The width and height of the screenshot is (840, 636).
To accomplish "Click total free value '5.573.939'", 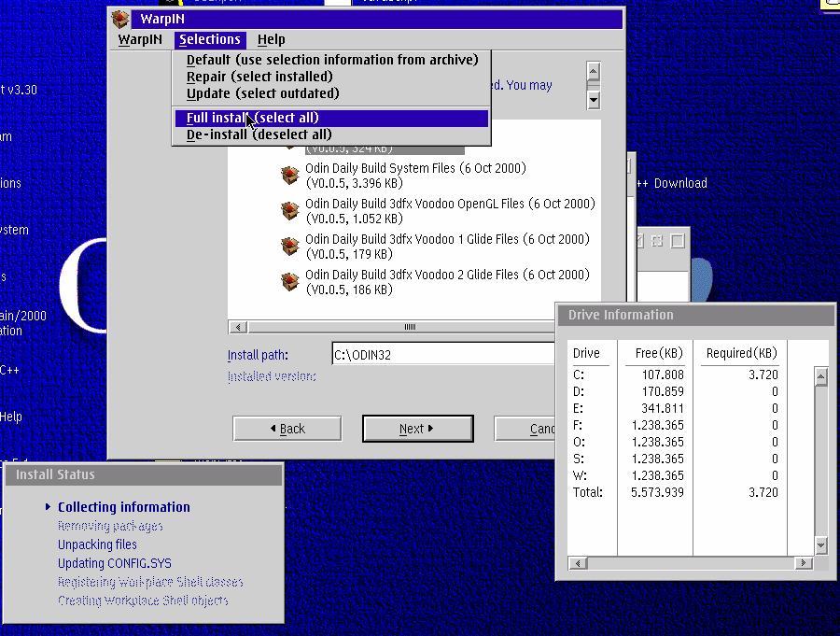I will [x=657, y=492].
